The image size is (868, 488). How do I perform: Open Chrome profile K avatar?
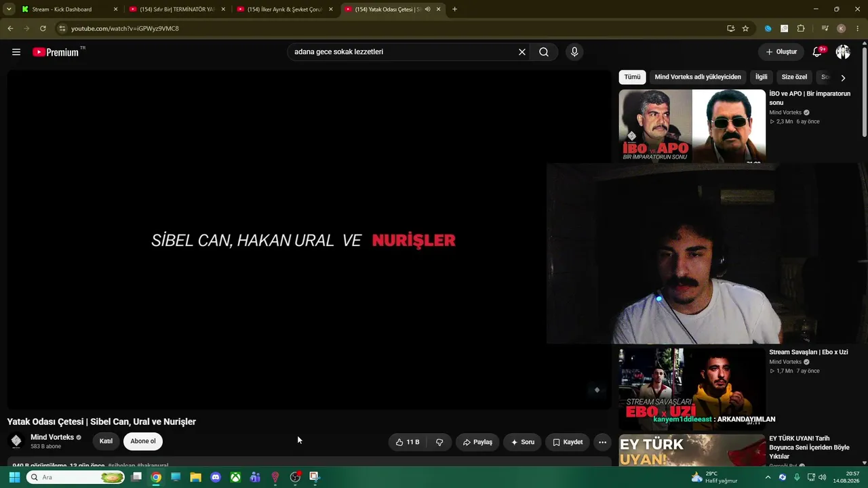point(842,28)
